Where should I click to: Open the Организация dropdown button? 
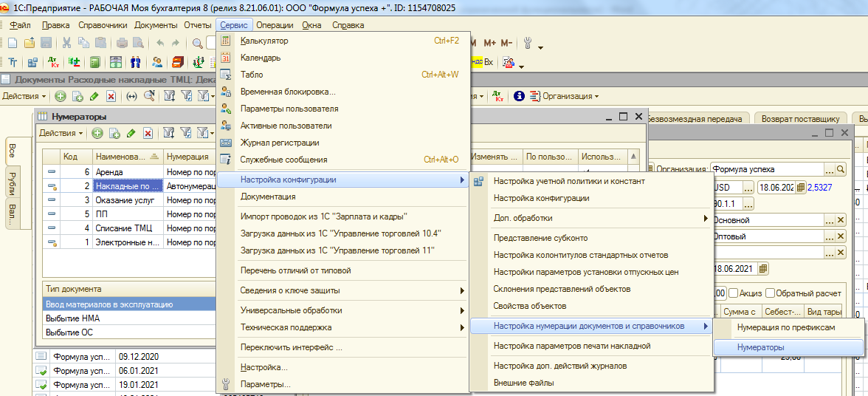(570, 96)
